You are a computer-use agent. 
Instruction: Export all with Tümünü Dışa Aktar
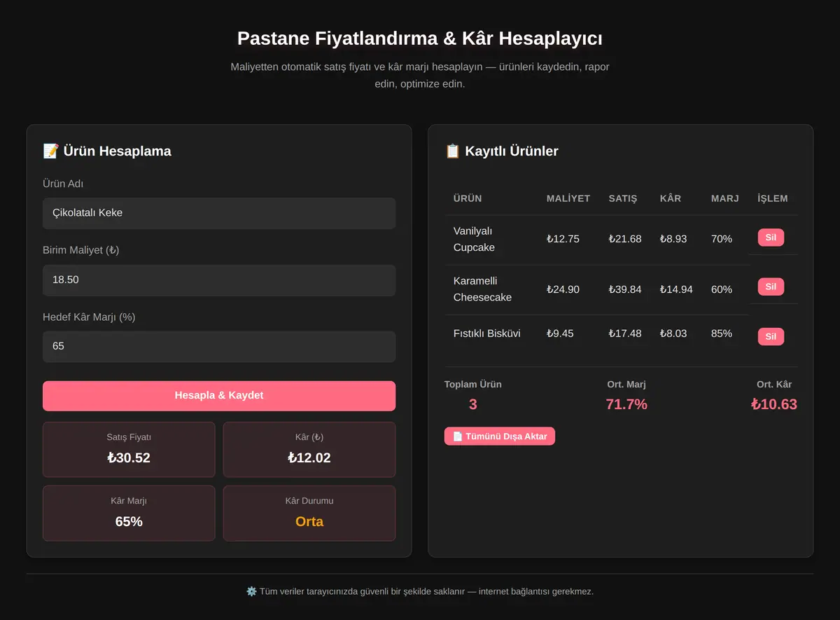point(500,436)
